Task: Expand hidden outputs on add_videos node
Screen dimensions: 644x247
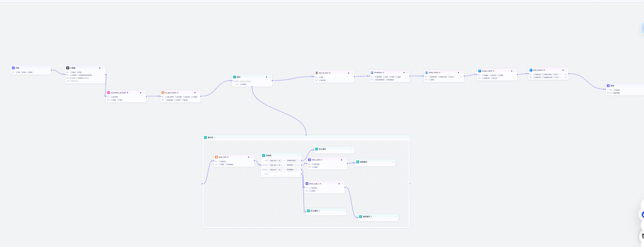Action: [566, 78]
